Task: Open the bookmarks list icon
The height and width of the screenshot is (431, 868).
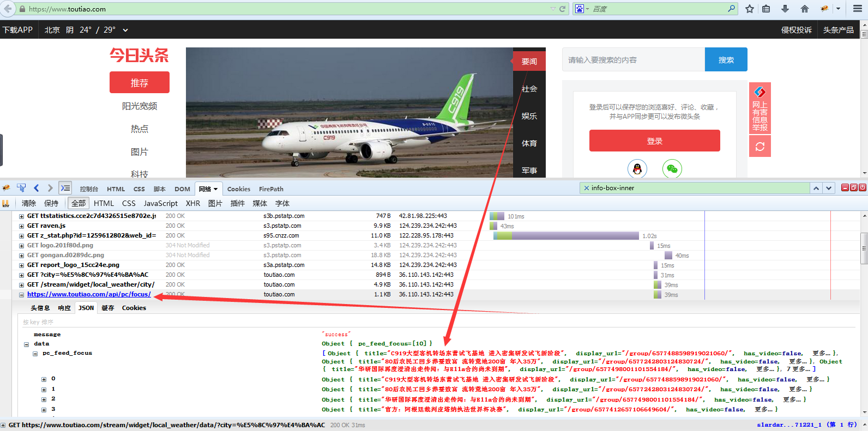Action: (766, 9)
